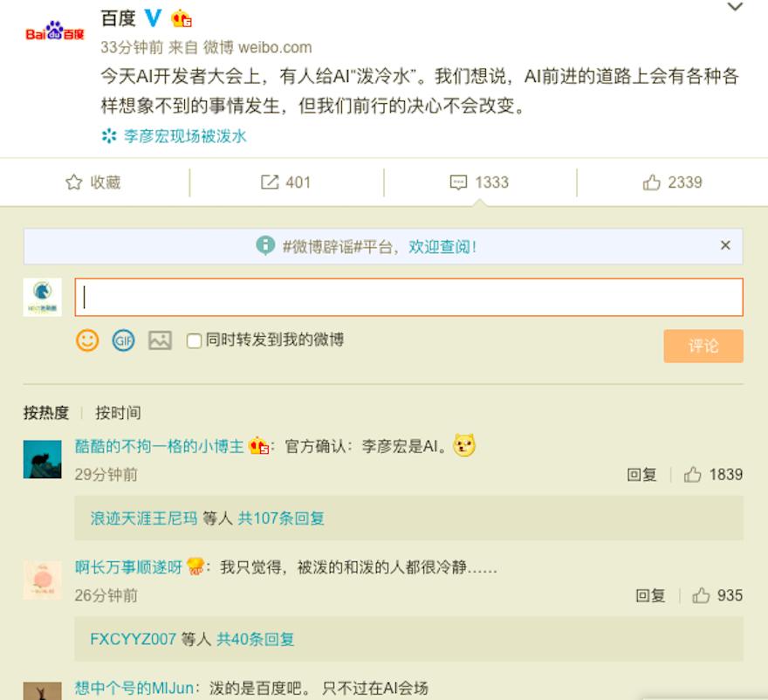Click the image upload icon for comments

(157, 340)
